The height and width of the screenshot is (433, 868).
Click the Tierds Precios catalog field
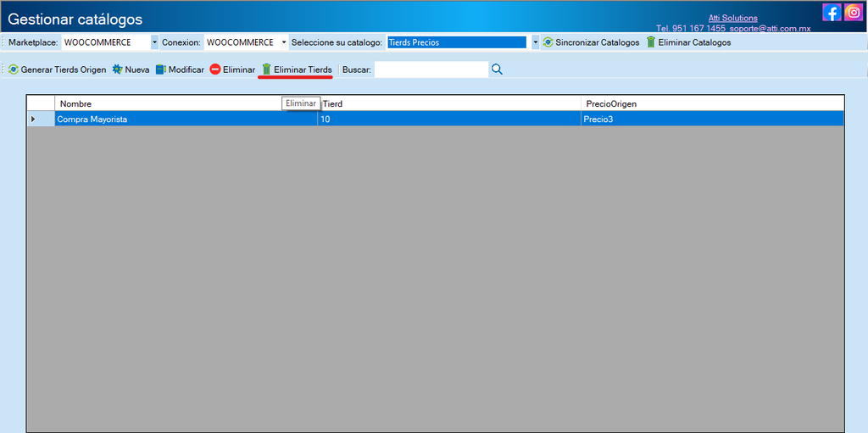457,42
